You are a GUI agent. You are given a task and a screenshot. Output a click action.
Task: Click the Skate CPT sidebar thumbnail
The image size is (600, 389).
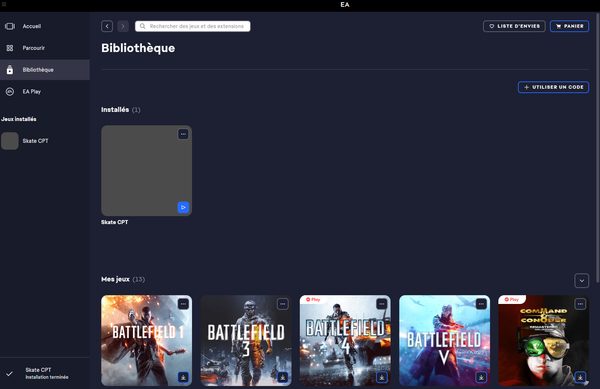10,141
